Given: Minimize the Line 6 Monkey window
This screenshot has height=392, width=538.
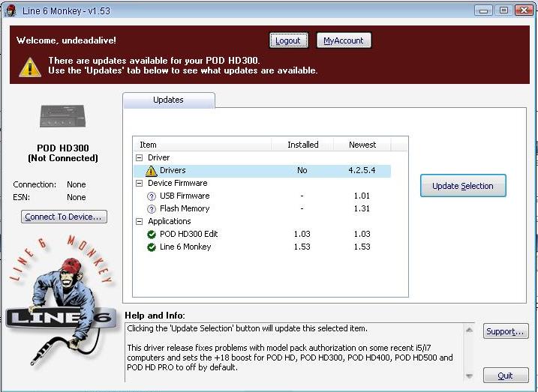Looking at the screenshot, I should [483, 10].
